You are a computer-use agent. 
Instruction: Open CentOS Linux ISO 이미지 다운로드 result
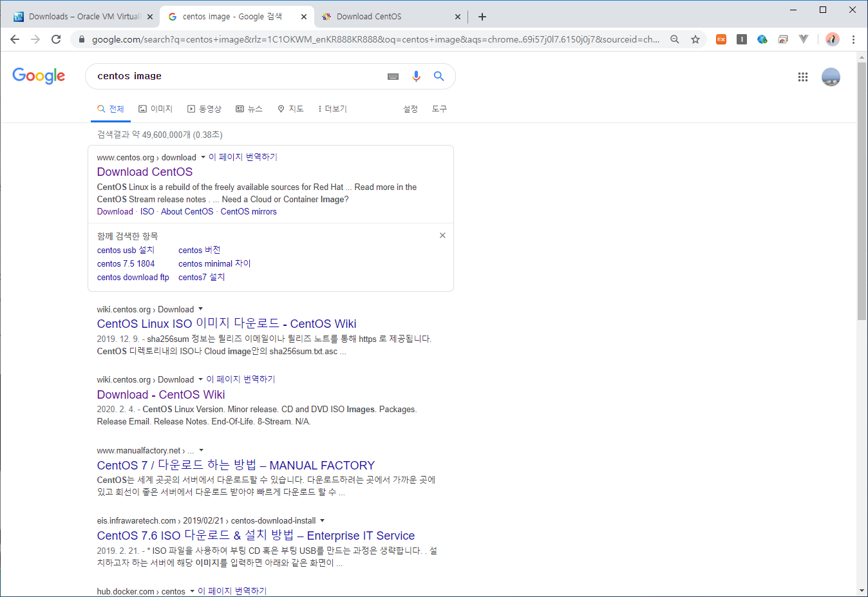(x=227, y=323)
